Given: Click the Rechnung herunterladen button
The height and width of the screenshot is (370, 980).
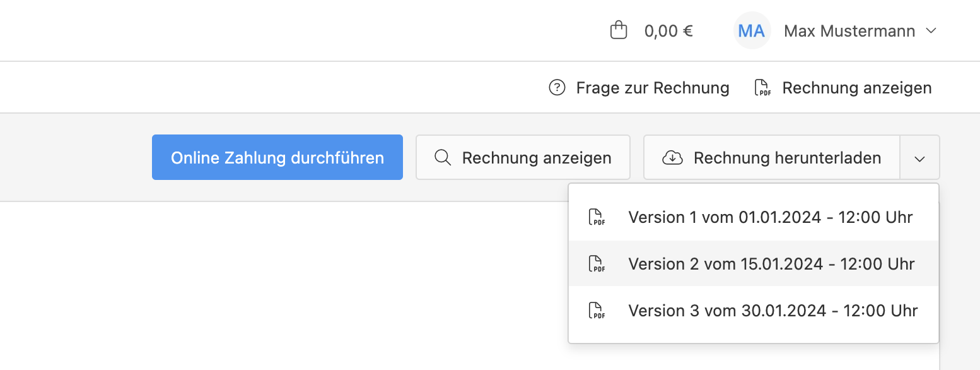Looking at the screenshot, I should [x=772, y=157].
